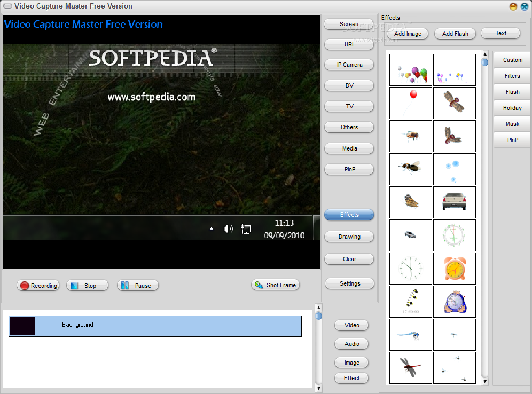Show Audio layers list
This screenshot has width=532, height=394.
pyautogui.click(x=351, y=344)
